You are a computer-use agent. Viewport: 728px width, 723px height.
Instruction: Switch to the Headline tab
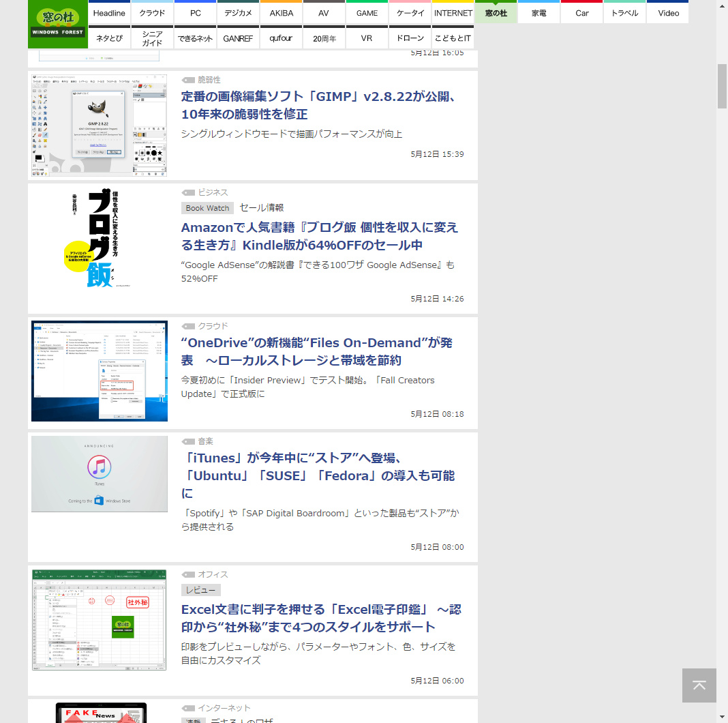click(109, 12)
